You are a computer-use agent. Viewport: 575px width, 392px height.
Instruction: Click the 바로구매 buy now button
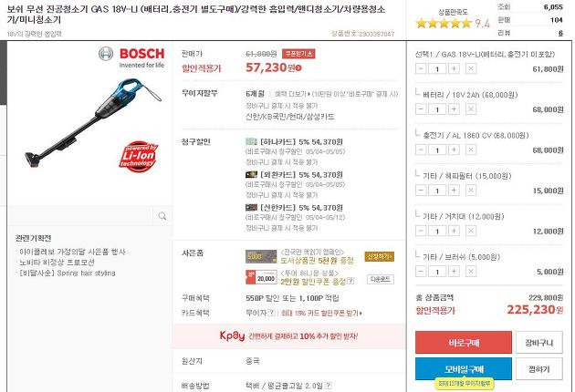pos(463,343)
